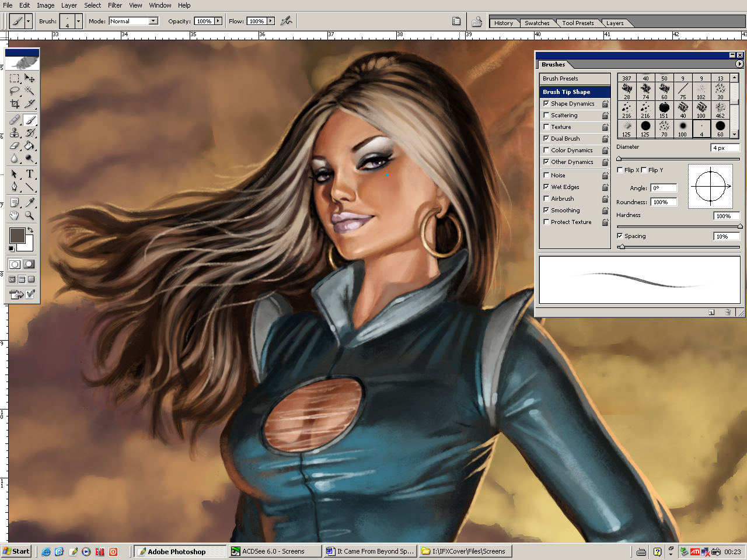
Task: Select the Hand tool
Action: click(x=15, y=215)
